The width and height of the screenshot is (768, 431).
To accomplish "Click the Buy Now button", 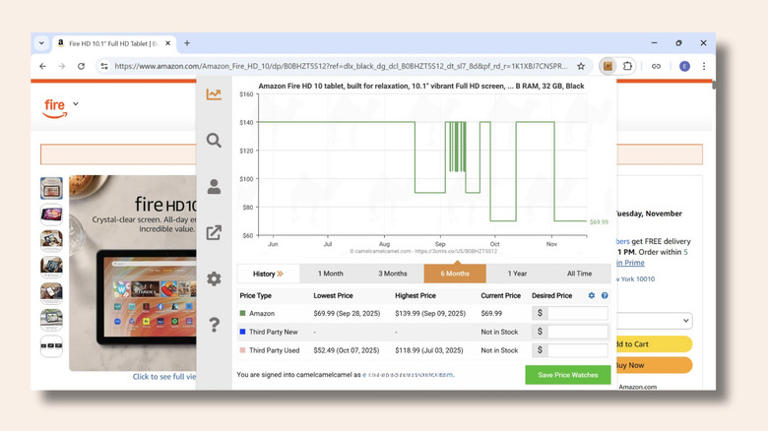I will 654,365.
